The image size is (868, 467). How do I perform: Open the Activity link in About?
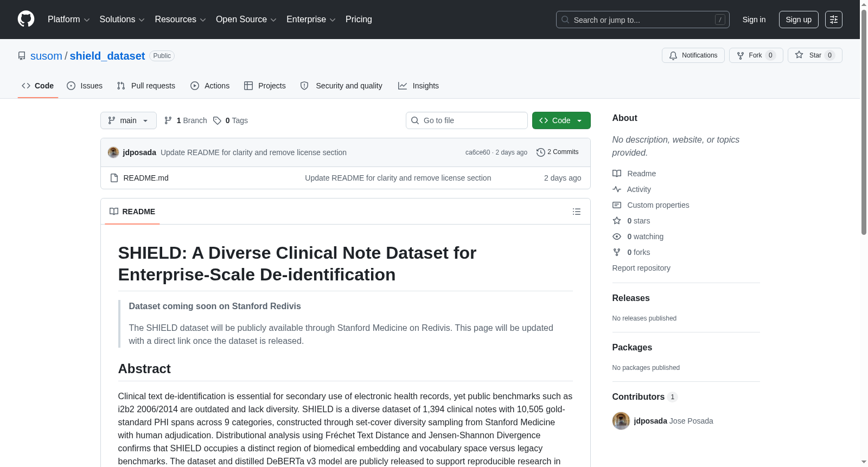(631, 189)
